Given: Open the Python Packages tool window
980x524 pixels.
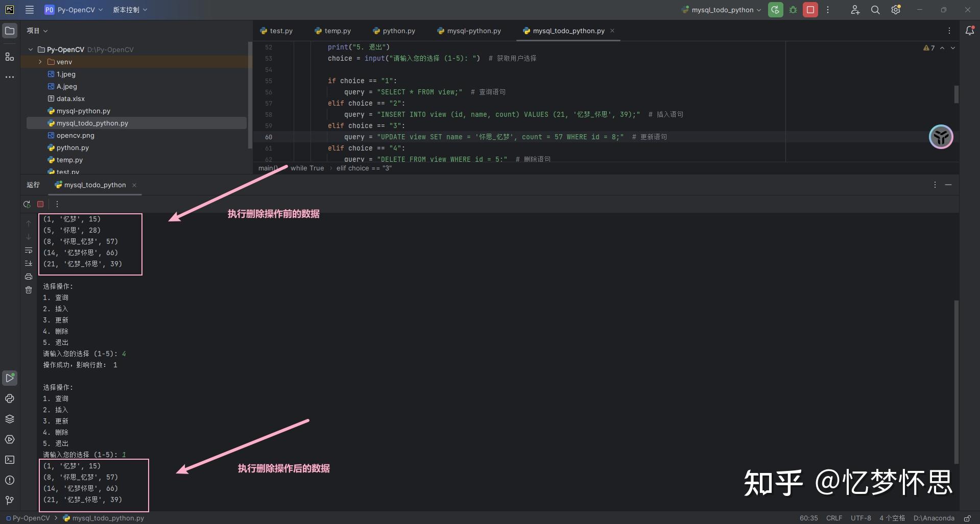Looking at the screenshot, I should click(9, 418).
